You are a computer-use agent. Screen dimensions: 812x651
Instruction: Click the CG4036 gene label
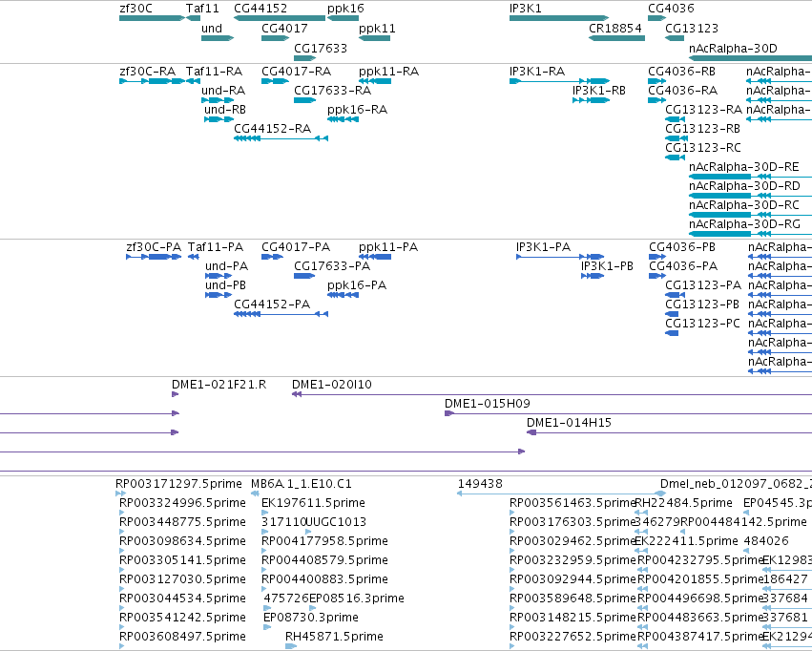pos(671,9)
